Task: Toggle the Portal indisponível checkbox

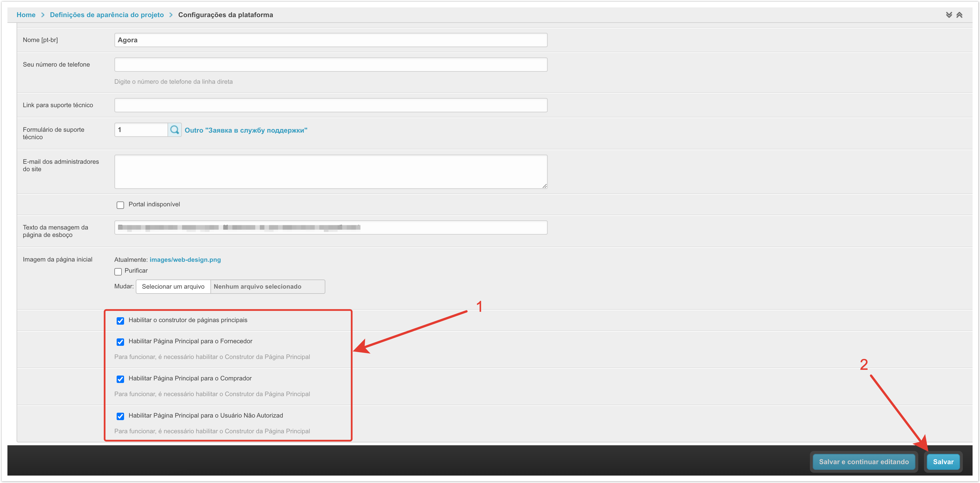Action: pos(120,205)
